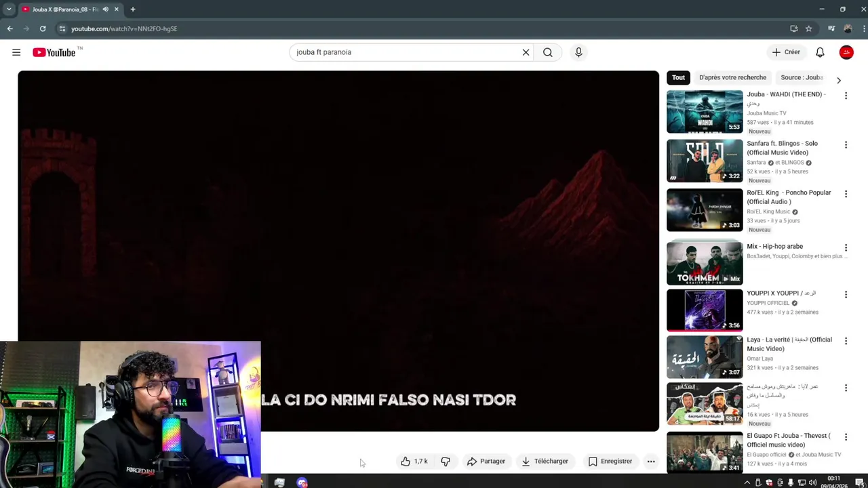Open the El Guapo Thevest thumbnail
Screen dimensions: 868x488
click(x=705, y=453)
